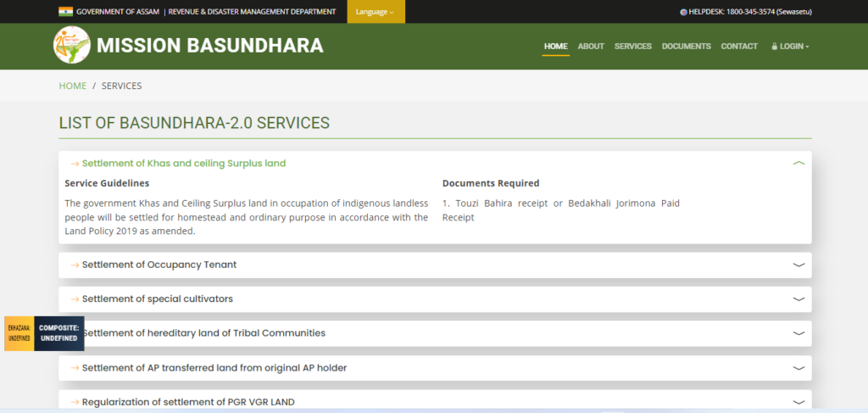
Task: Click REVENUE & DISASTER MANAGEMENT DEPARTMENT text
Action: coord(252,12)
